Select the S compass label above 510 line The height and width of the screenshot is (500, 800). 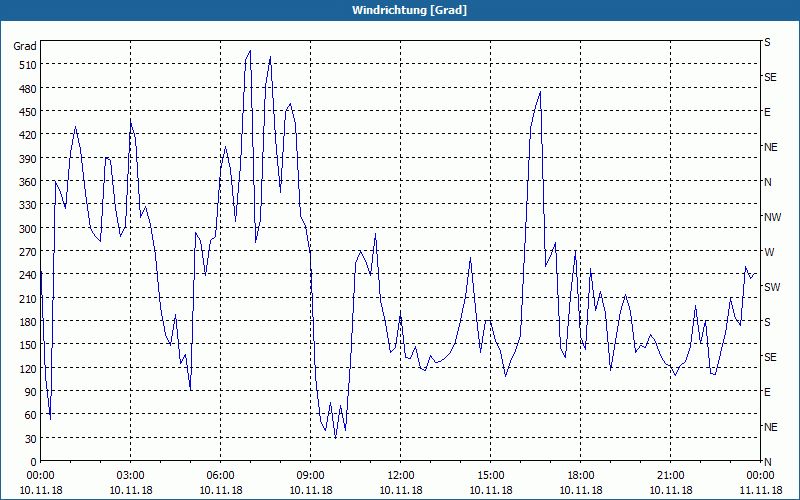click(767, 42)
